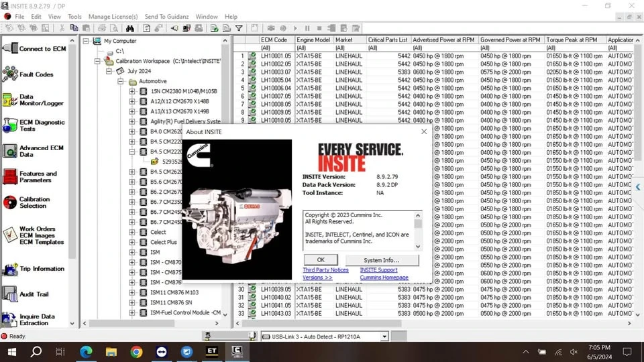Open ECM Diagnostic Tests
This screenshot has height=362, width=644.
pos(34,125)
